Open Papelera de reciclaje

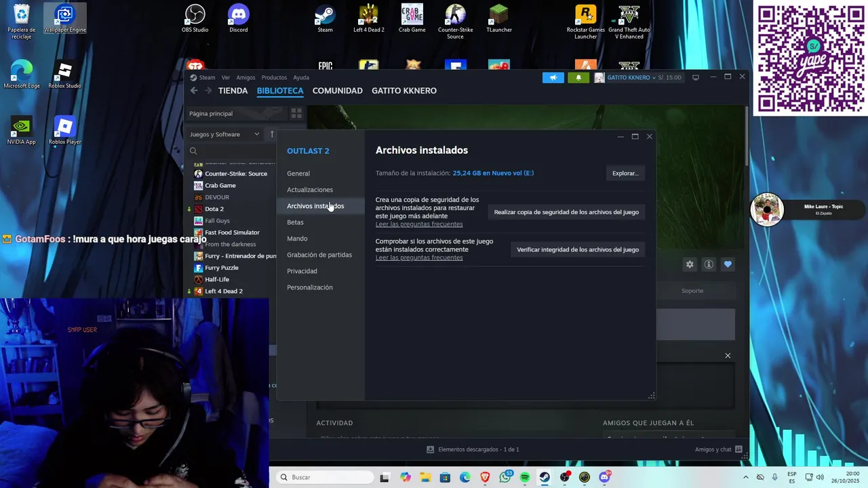(x=22, y=22)
